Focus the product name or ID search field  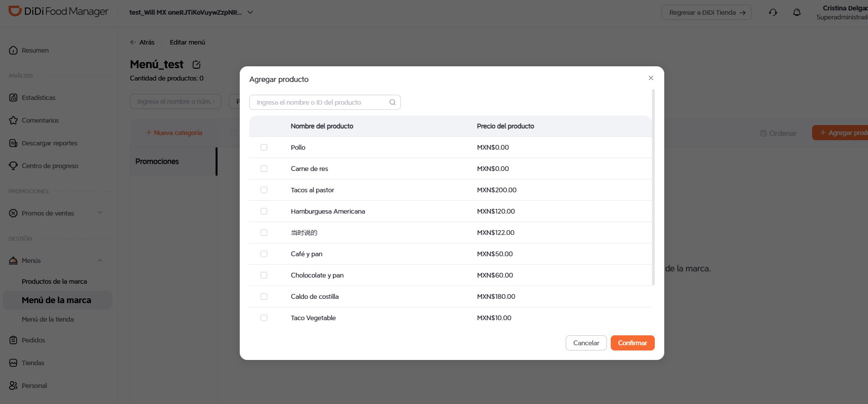pos(325,102)
